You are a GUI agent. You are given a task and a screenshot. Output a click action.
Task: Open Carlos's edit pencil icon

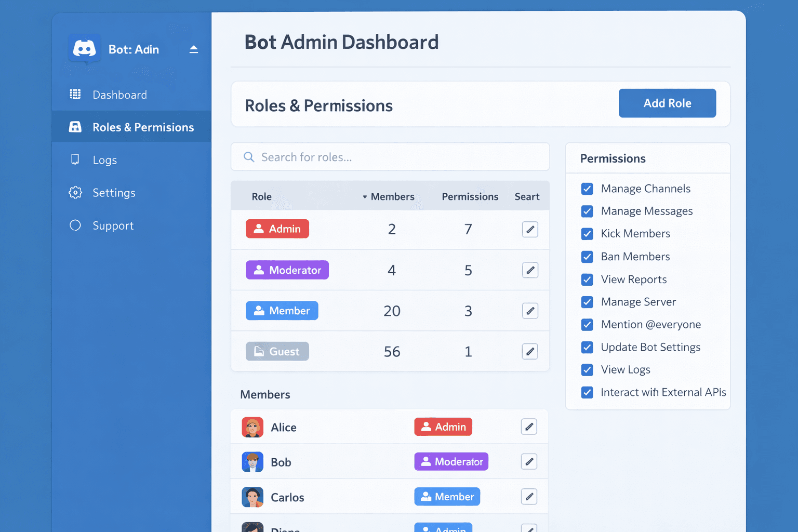point(529,497)
